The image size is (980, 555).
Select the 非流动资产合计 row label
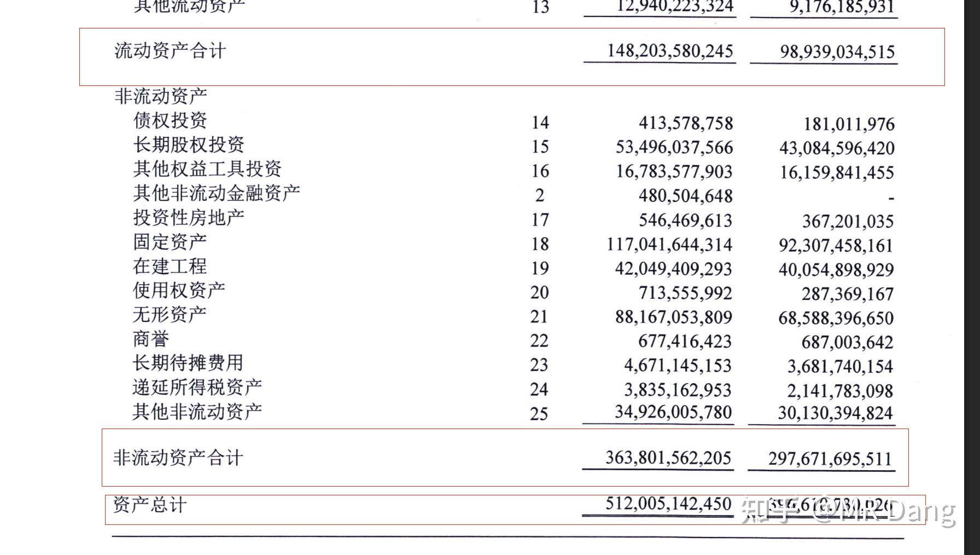pyautogui.click(x=178, y=458)
